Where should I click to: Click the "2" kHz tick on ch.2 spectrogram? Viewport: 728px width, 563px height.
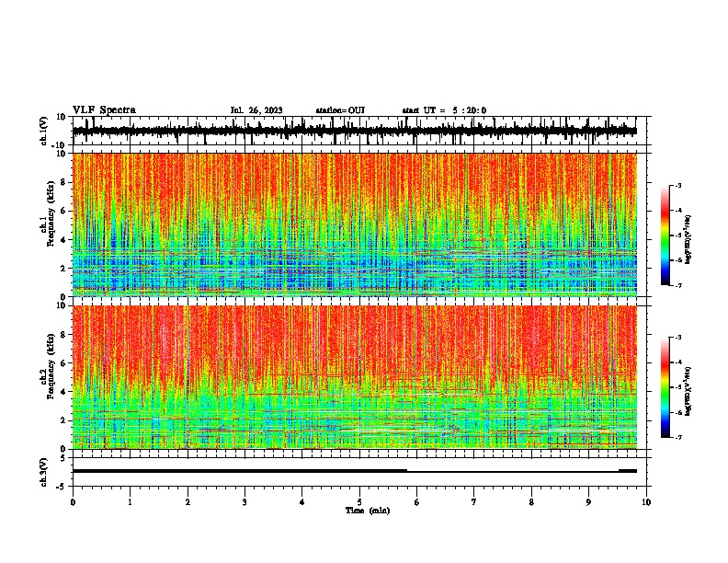[63, 420]
